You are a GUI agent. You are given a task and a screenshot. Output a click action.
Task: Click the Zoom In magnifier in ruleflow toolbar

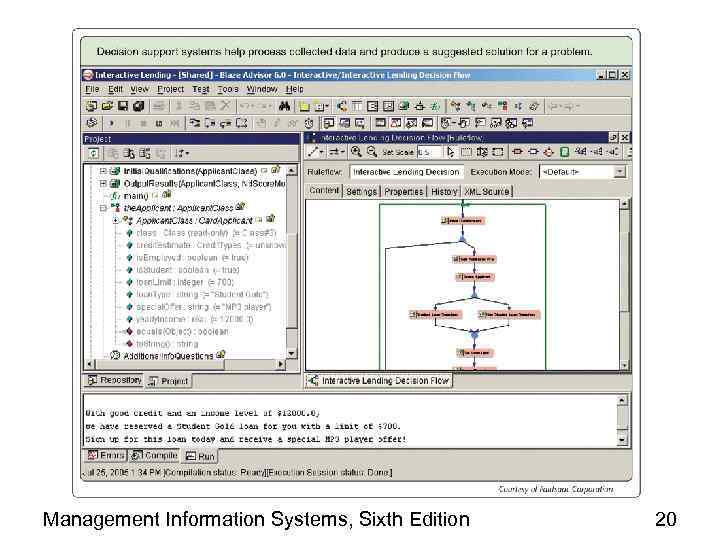point(356,152)
